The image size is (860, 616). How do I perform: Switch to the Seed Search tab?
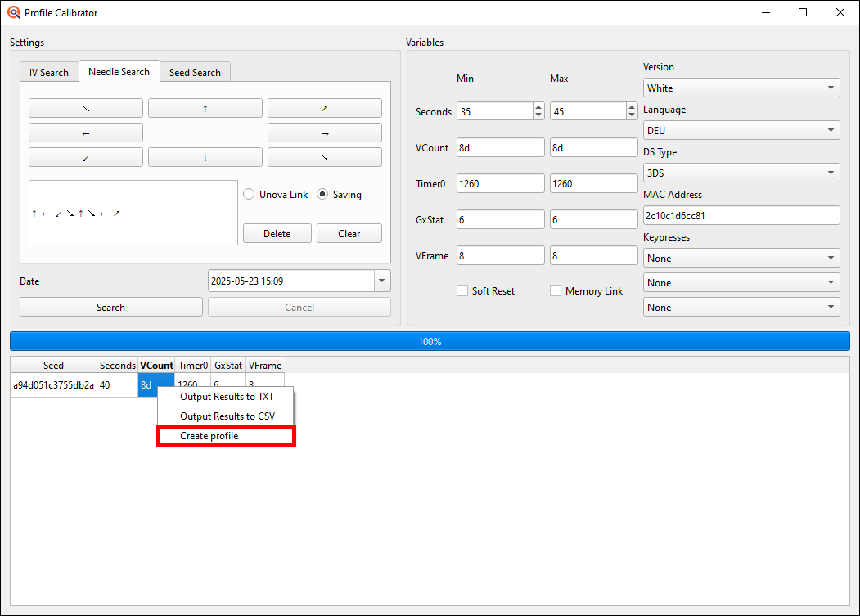[195, 73]
